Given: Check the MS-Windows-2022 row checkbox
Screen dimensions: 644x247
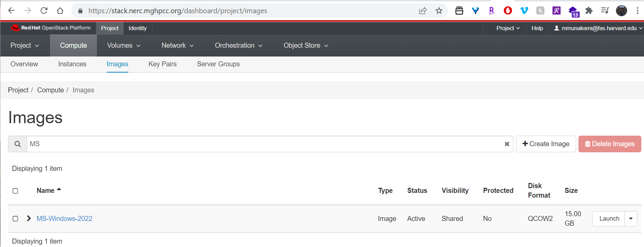Looking at the screenshot, I should point(15,219).
